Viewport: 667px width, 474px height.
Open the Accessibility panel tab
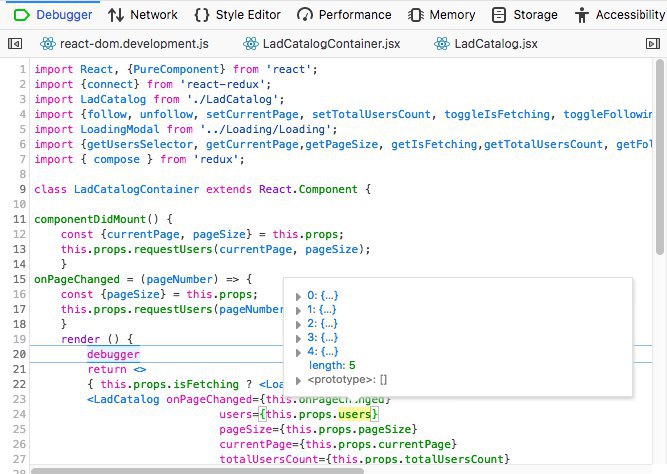point(619,15)
